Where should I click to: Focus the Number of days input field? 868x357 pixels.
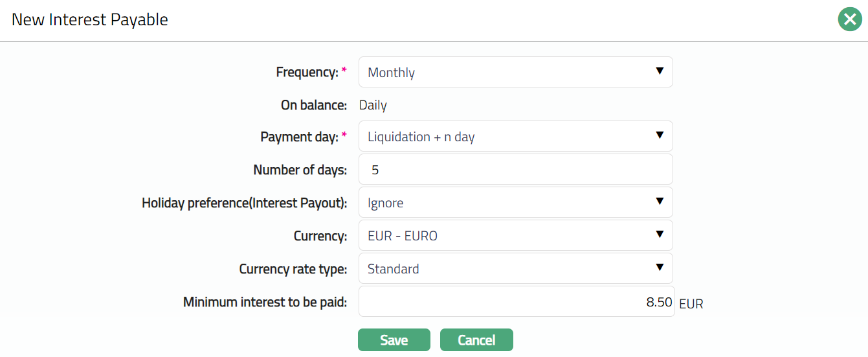point(515,170)
